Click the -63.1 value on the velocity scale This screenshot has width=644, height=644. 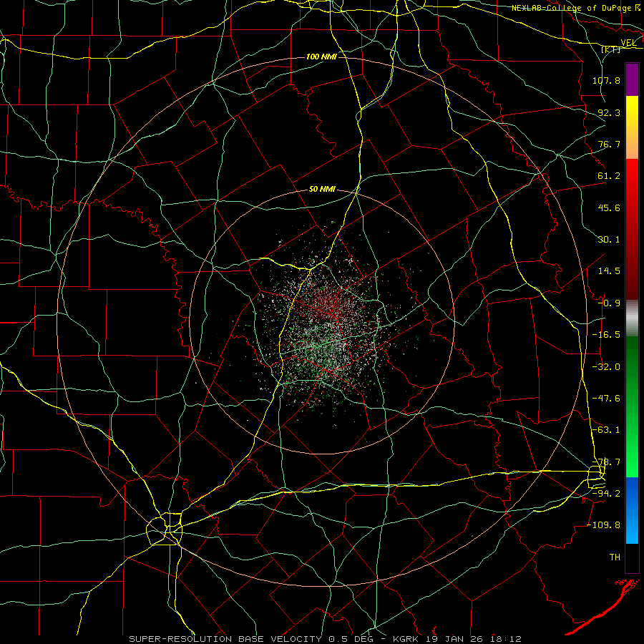coord(606,430)
